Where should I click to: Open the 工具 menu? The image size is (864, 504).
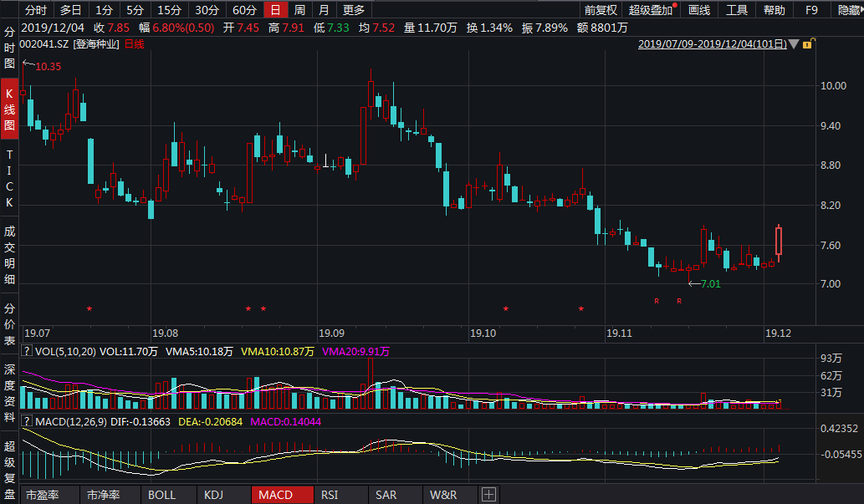coord(737,10)
